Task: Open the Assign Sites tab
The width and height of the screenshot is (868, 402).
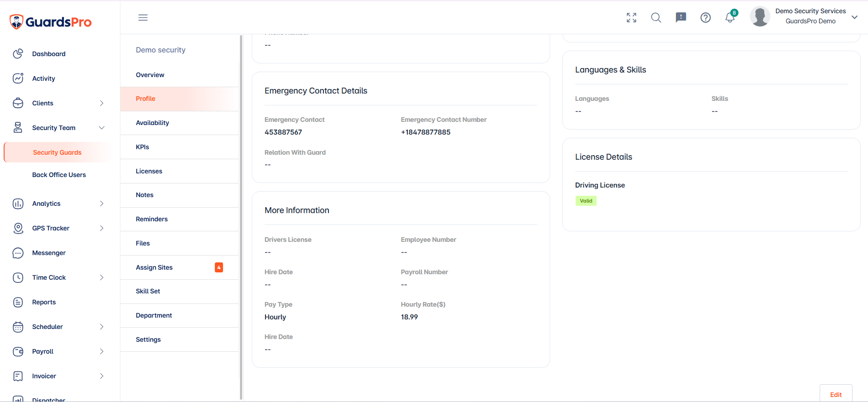Action: click(179, 267)
